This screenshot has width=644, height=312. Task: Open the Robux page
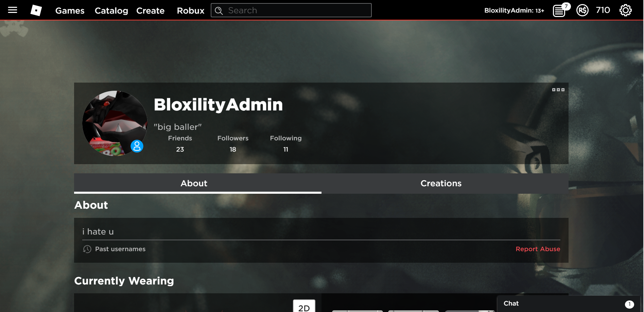pos(191,11)
